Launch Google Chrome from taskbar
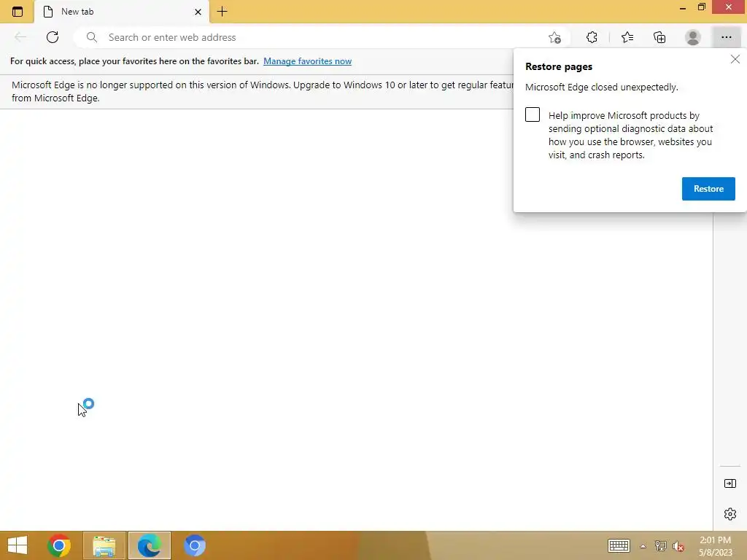The image size is (747, 560). tap(59, 545)
